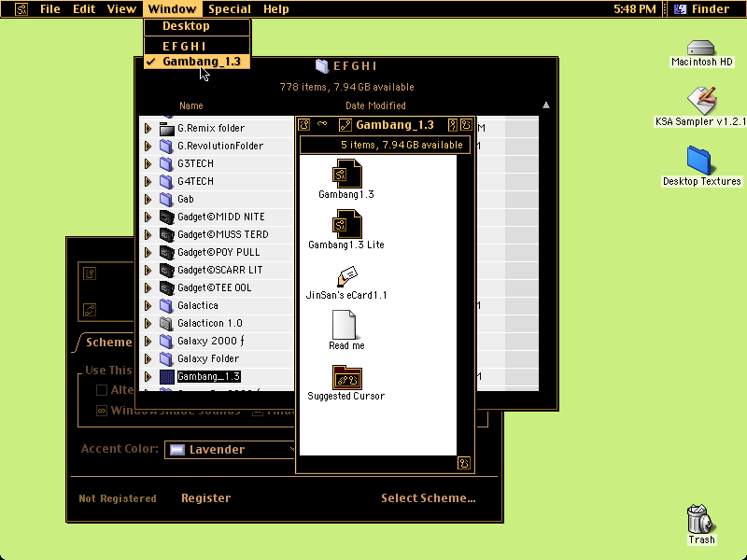Click the E F G H I window title folder icon

pos(322,66)
